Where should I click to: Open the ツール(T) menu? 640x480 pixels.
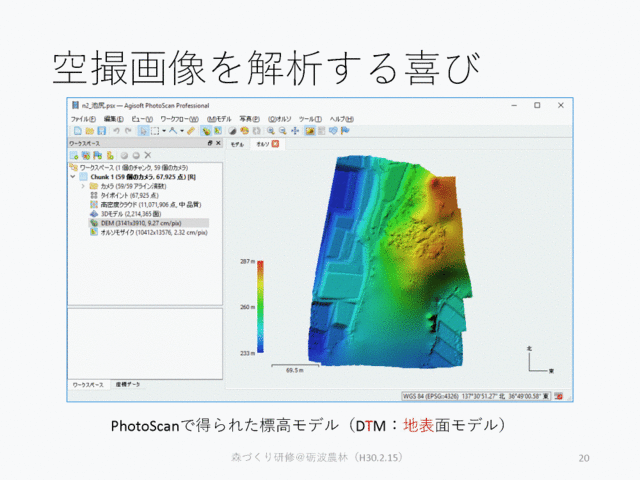310,119
